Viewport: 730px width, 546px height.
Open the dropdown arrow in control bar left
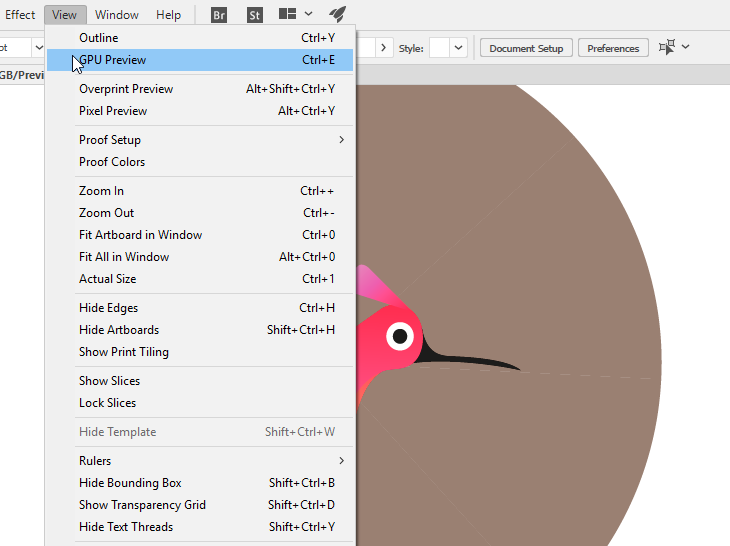click(x=39, y=47)
